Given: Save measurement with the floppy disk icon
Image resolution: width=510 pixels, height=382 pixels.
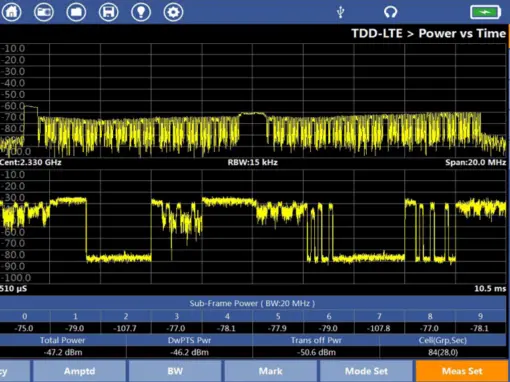Looking at the screenshot, I should pos(109,12).
